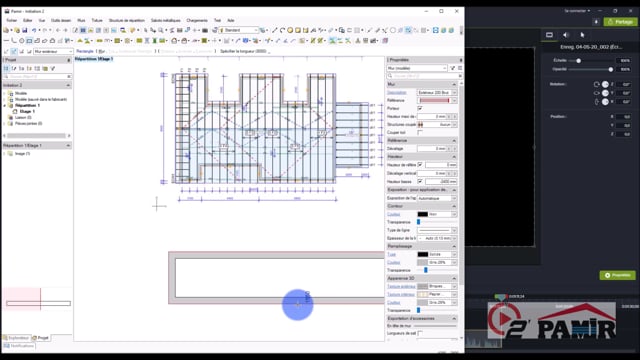Viewport: 640px width, 360px height.
Task: Click the Notifications bar at bottom left
Action: point(19,346)
